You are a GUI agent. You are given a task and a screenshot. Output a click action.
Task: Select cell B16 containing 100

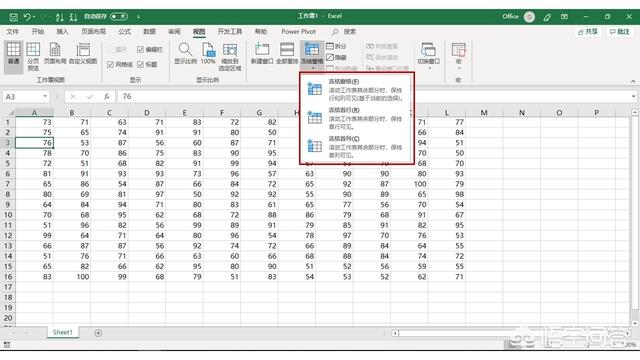pos(72,277)
